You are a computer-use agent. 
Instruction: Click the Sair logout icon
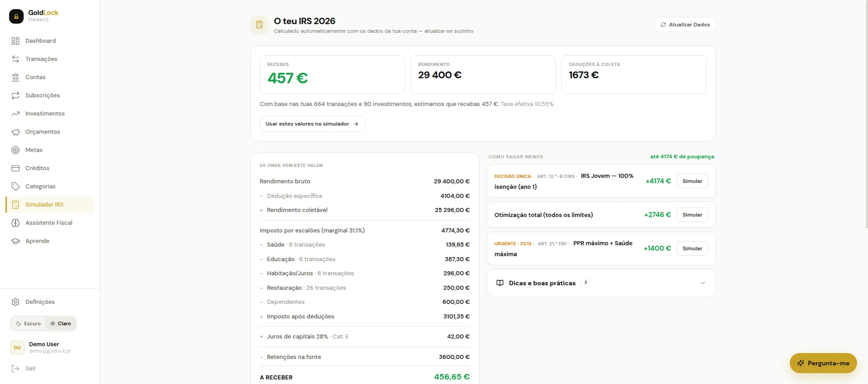pos(15,369)
